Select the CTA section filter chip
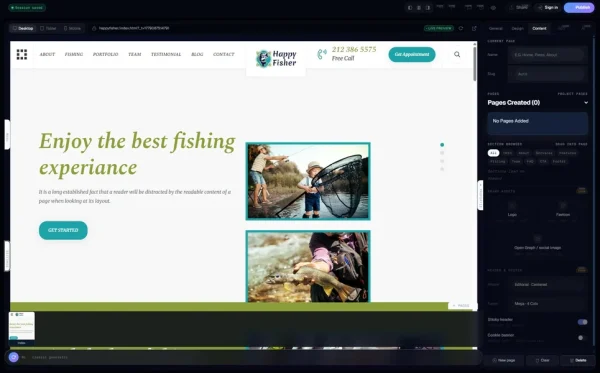 (x=543, y=161)
